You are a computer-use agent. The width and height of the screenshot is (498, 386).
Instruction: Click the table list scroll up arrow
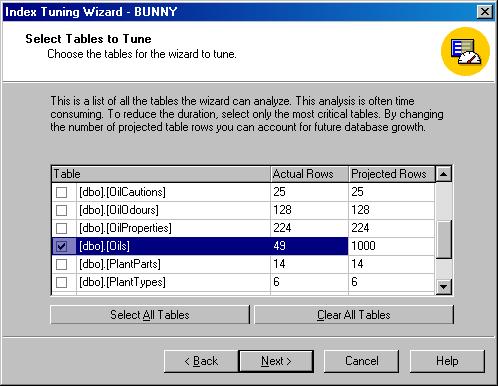coord(444,174)
